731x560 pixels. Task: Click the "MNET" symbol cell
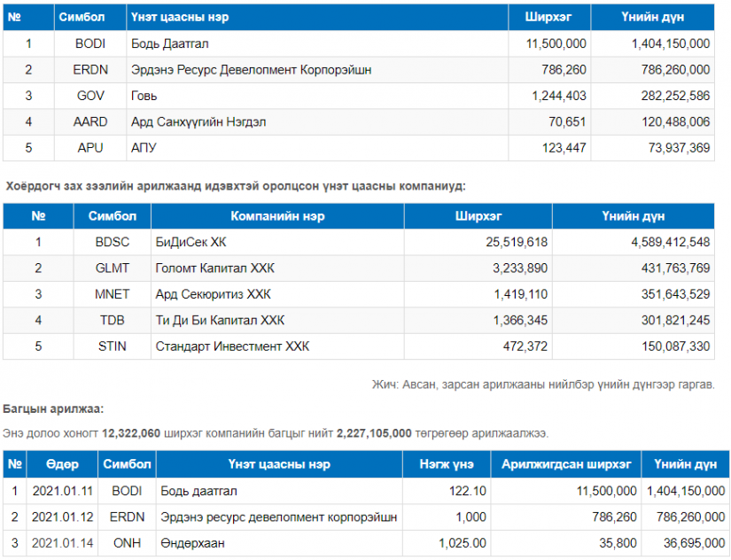point(113,294)
